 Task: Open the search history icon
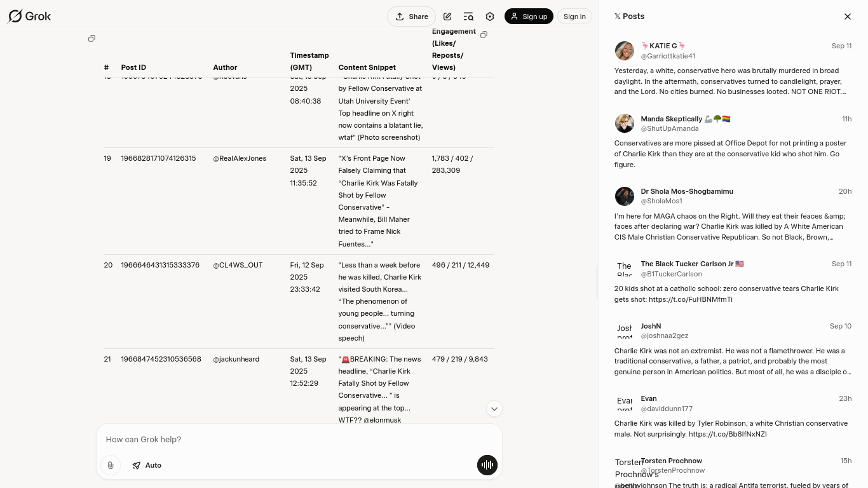pyautogui.click(x=468, y=17)
